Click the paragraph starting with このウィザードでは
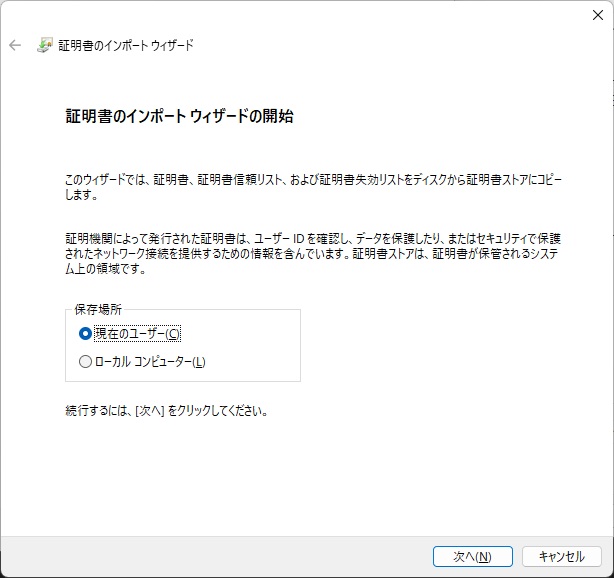Image resolution: width=614 pixels, height=578 pixels. coord(312,187)
